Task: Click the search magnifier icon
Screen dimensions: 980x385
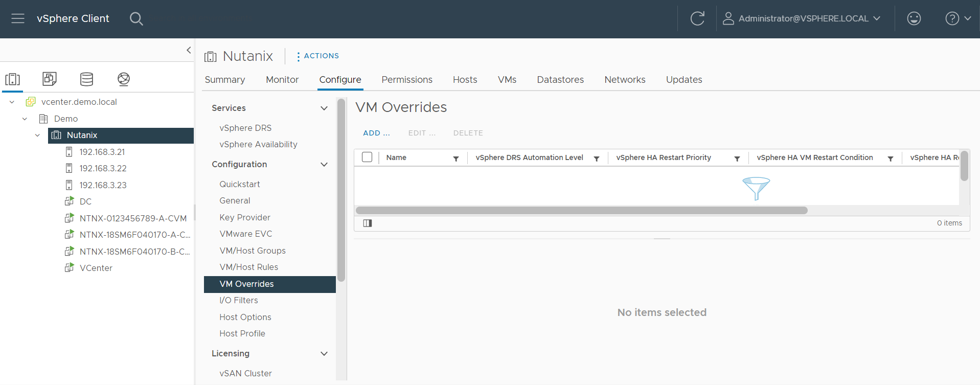Action: pos(136,19)
